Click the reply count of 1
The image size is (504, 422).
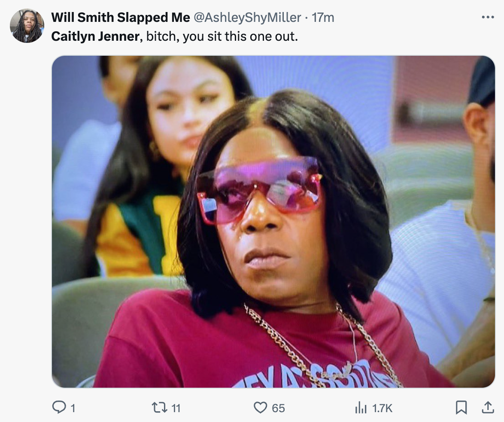point(73,408)
